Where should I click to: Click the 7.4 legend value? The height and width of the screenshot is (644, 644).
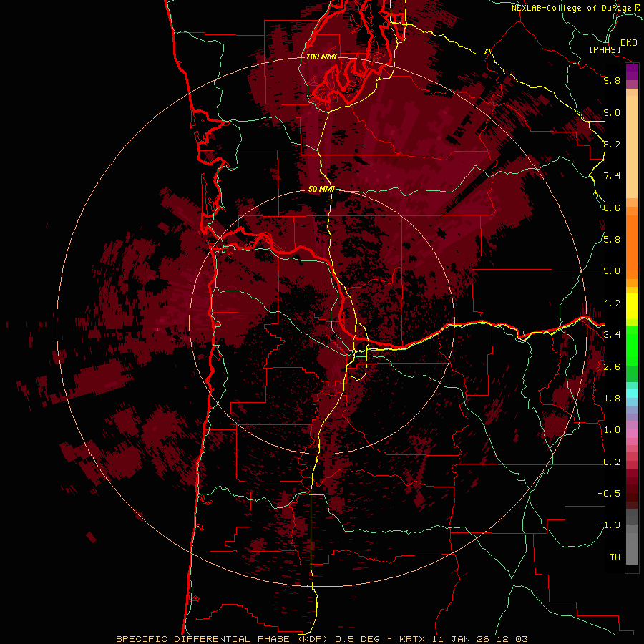tap(612, 176)
